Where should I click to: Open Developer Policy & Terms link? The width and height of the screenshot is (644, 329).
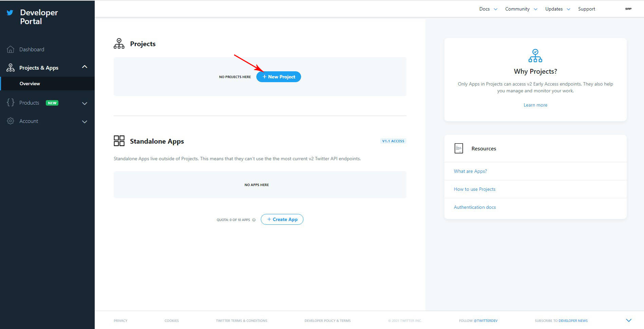tap(328, 321)
